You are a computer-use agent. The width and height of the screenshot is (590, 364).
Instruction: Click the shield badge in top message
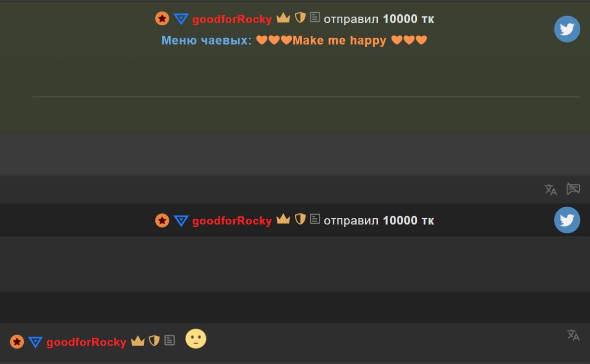point(300,18)
